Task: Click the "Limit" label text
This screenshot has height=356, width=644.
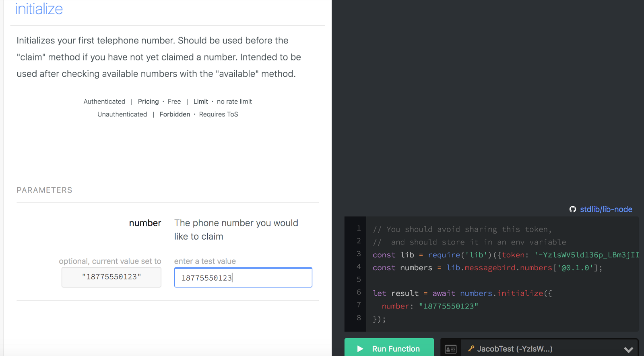Action: tap(200, 101)
